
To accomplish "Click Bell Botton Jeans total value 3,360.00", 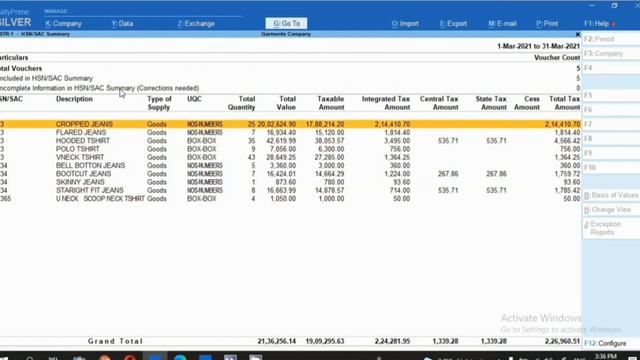I will (282, 166).
